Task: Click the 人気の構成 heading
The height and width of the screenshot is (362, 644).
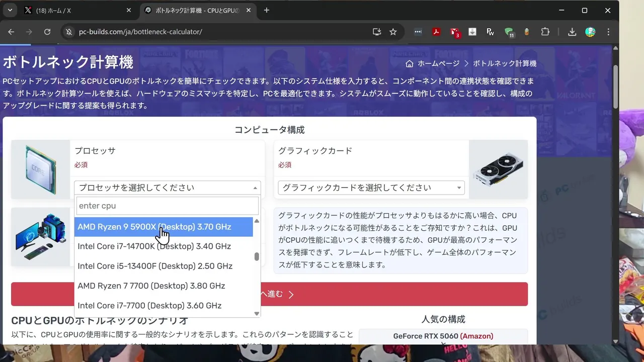Action: (x=443, y=319)
